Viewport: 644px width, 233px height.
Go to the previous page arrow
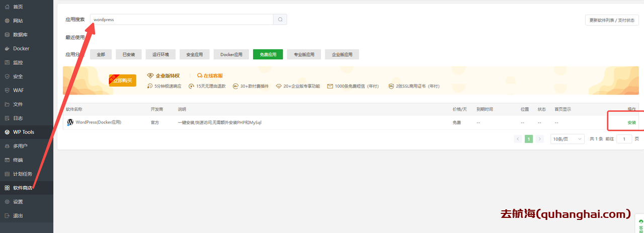[518, 139]
